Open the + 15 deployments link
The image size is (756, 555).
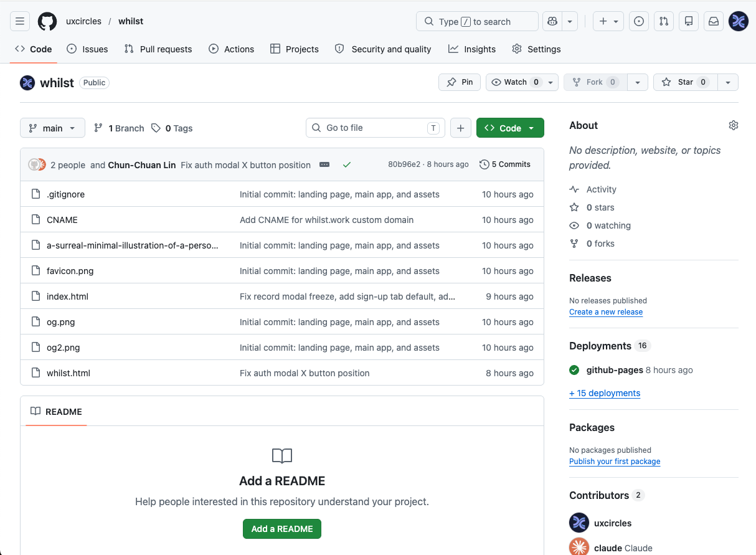point(605,393)
